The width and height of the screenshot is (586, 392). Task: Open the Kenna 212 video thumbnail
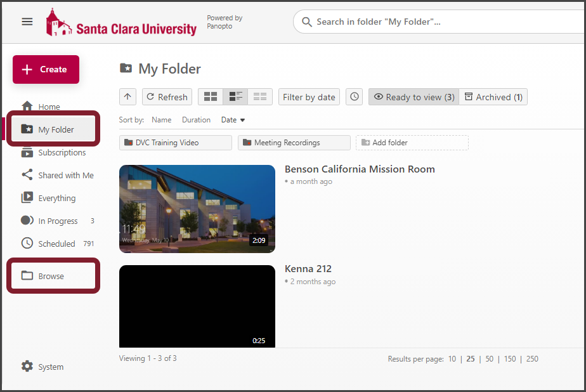point(197,306)
